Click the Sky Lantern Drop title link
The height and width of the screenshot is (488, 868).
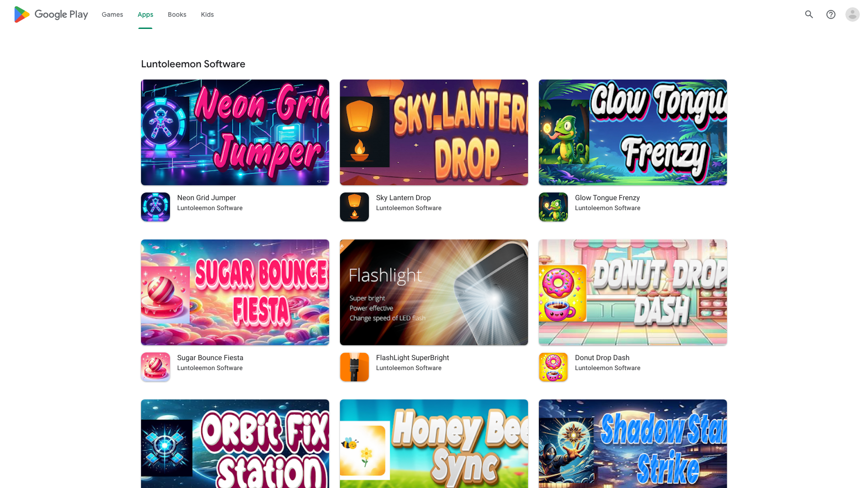click(404, 198)
